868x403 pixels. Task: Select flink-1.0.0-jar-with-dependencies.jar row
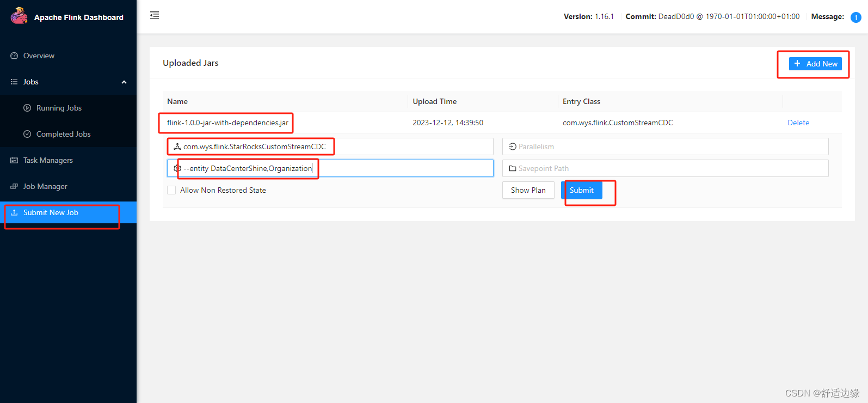[x=502, y=123]
